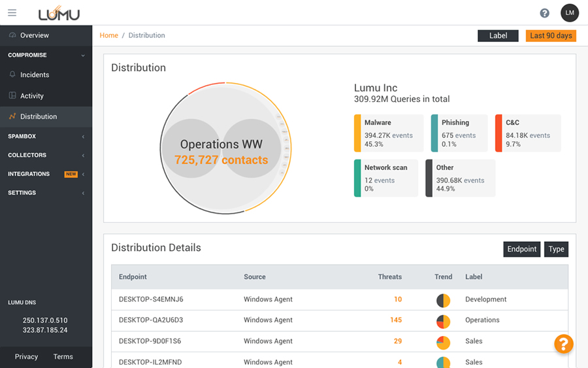Toggle Endpoint view in Distribution Details
588x368 pixels.
pos(521,249)
